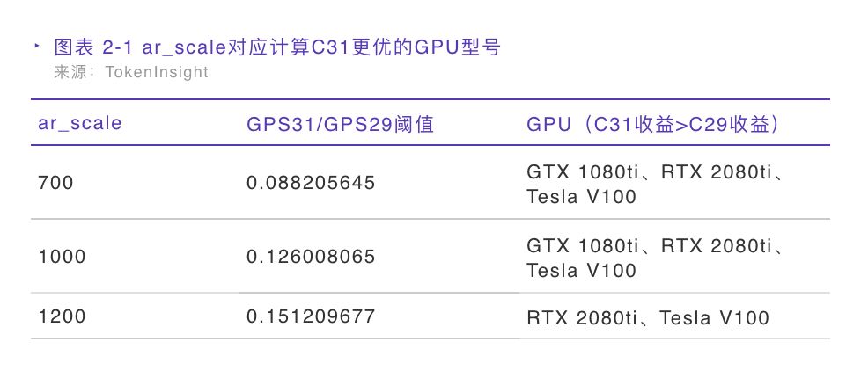Click GTX 1080ti text in 1000 row
The height and width of the screenshot is (371, 868).
[x=582, y=246]
